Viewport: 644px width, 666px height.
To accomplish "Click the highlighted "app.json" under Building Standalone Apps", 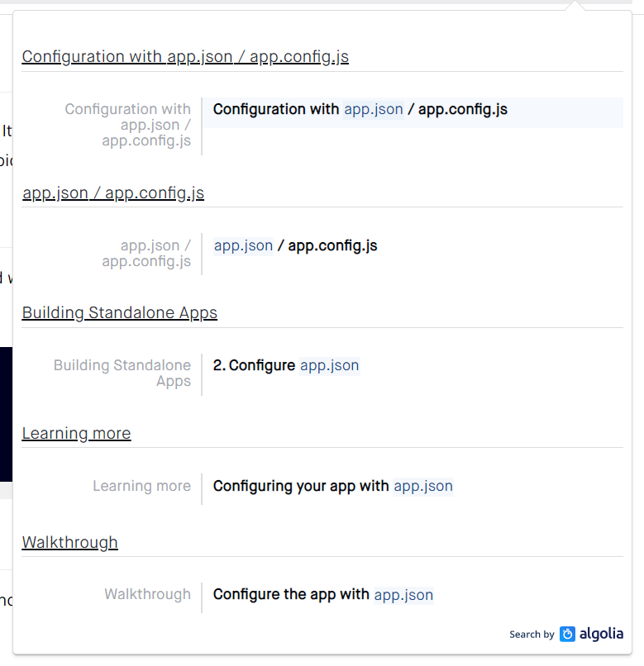I will [329, 365].
